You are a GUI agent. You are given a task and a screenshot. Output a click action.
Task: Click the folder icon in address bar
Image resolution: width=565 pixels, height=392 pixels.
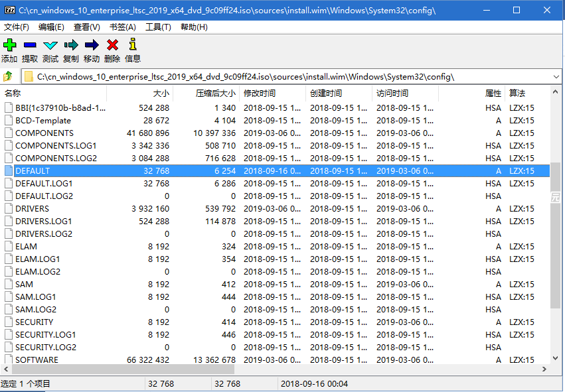pos(29,77)
